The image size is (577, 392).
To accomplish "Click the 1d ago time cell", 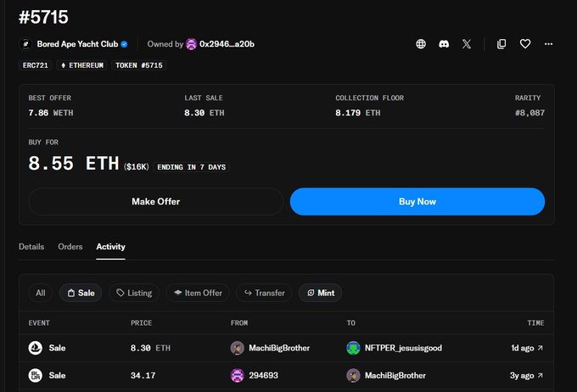I will (522, 348).
